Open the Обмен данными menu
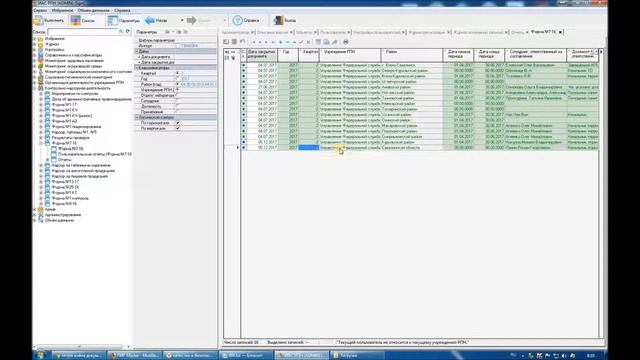 (93, 10)
